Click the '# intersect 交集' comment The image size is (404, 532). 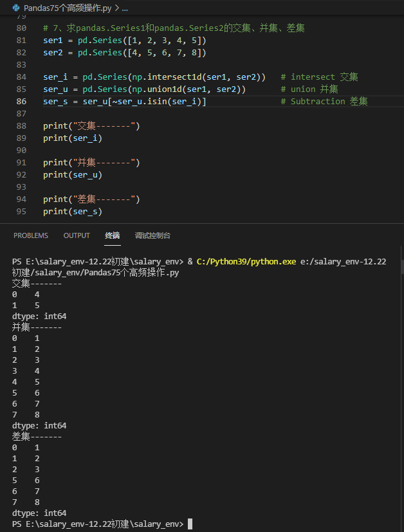tap(319, 77)
